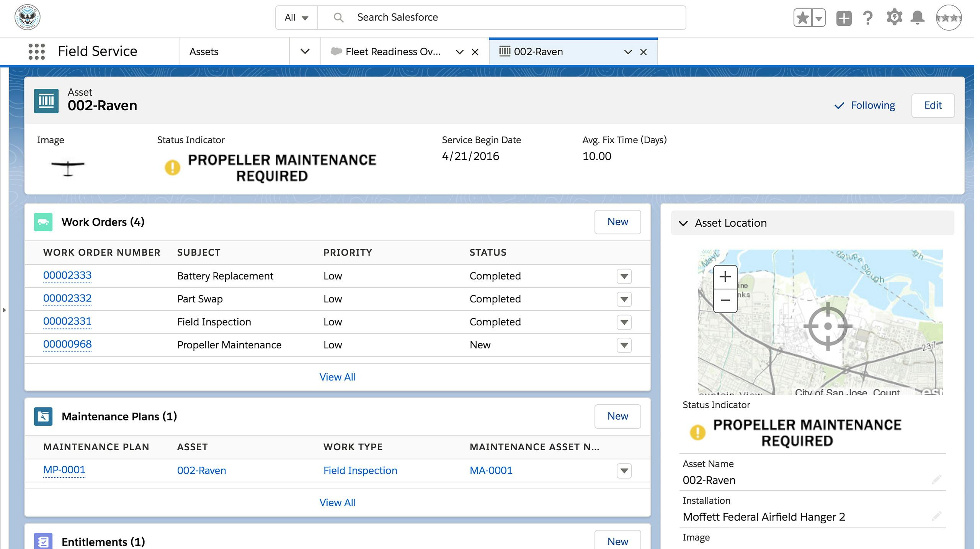Expand the collapsed left sidebar arrow
This screenshot has height=549, width=980.
click(x=4, y=310)
